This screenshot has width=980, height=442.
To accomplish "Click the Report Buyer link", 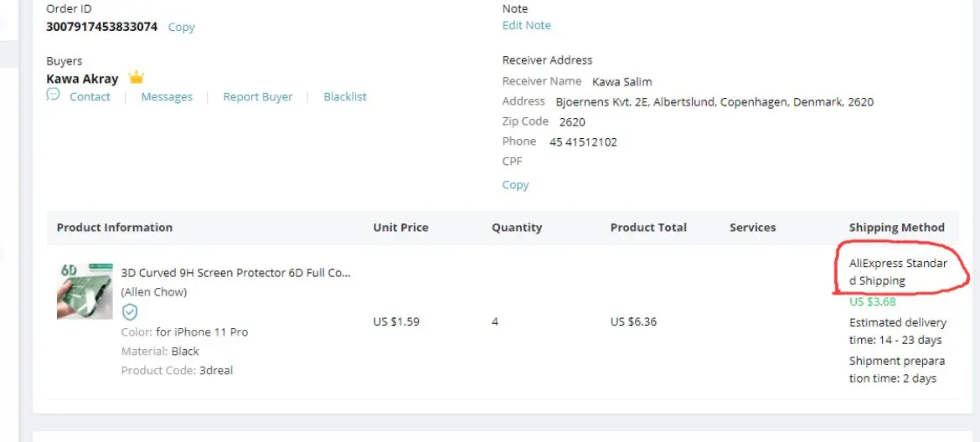I will 258,97.
